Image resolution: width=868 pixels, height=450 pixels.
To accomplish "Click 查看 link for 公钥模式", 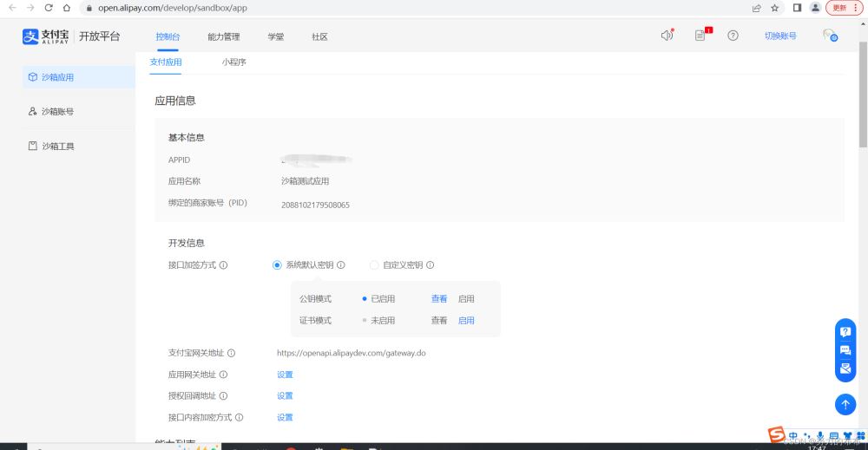I will click(439, 299).
